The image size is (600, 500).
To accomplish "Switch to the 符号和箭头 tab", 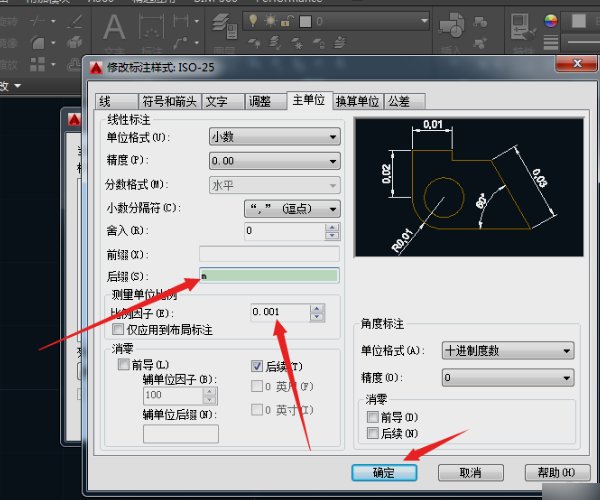I will pyautogui.click(x=170, y=101).
